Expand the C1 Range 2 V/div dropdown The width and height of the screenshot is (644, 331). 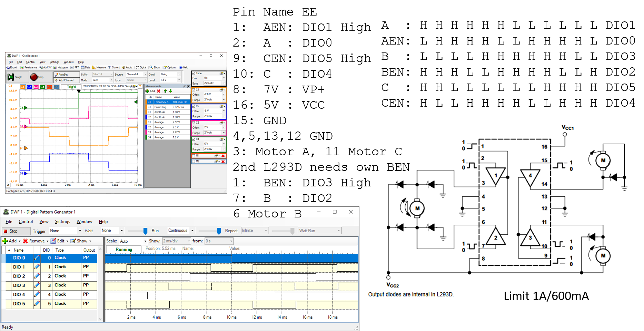coord(224,100)
